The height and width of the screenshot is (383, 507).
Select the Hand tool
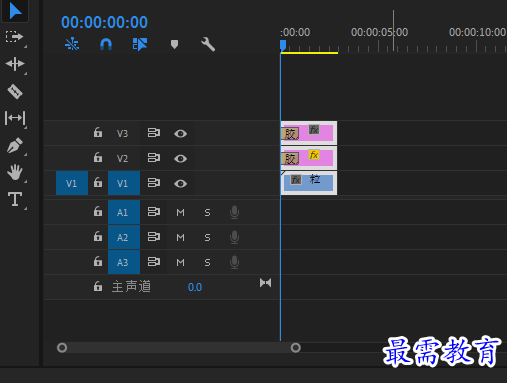click(15, 172)
